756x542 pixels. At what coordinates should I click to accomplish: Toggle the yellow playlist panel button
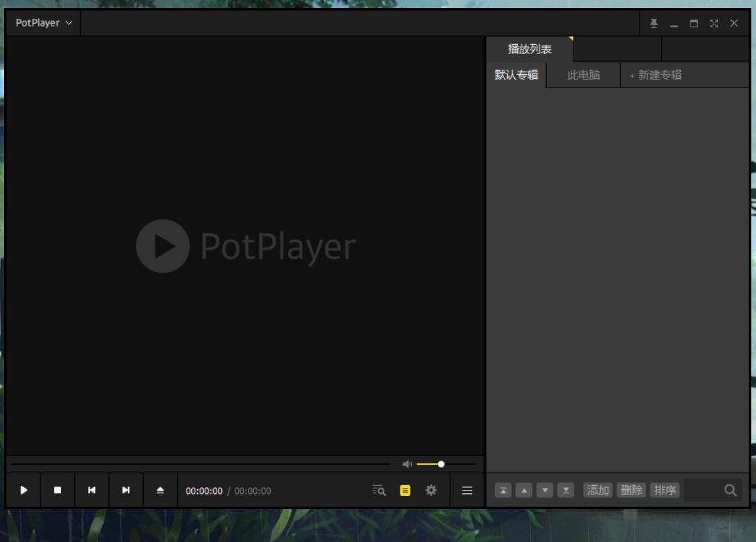pyautogui.click(x=405, y=490)
